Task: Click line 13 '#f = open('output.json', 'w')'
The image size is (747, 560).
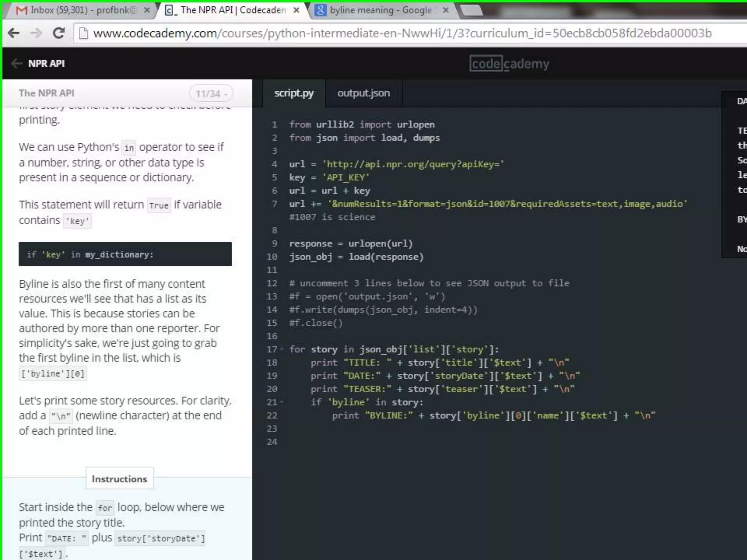Action: click(x=367, y=296)
